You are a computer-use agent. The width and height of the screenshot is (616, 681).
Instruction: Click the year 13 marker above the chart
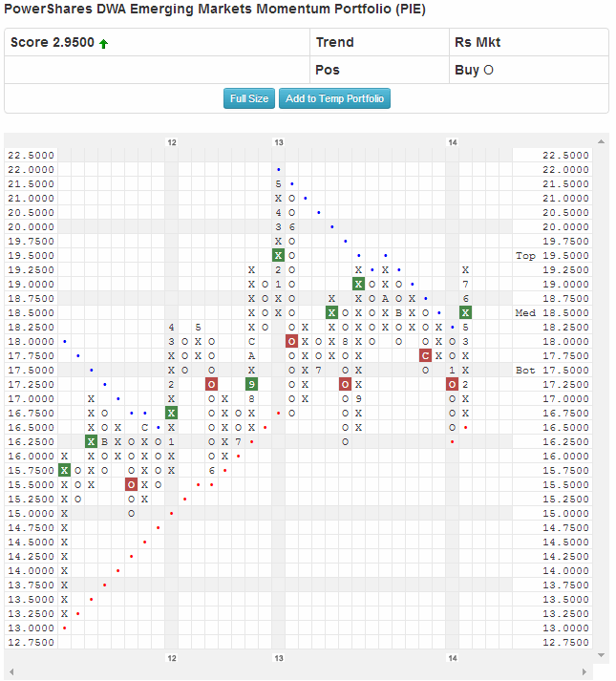coord(279,142)
